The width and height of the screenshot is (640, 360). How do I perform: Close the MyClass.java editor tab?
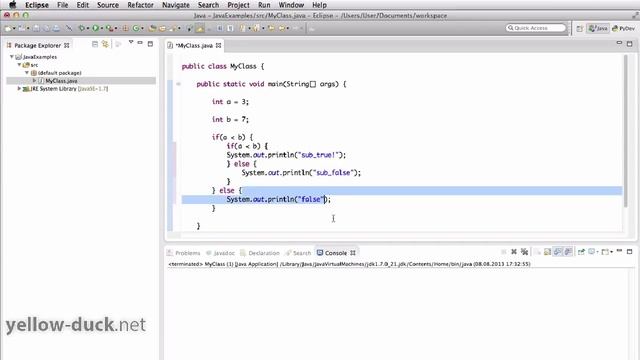(x=218, y=45)
